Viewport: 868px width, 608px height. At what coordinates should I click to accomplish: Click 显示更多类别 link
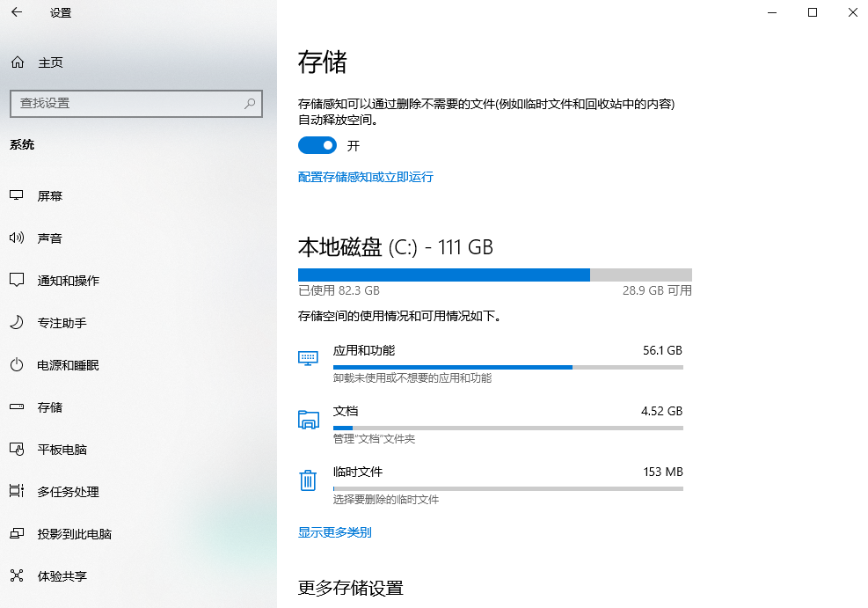(x=334, y=532)
